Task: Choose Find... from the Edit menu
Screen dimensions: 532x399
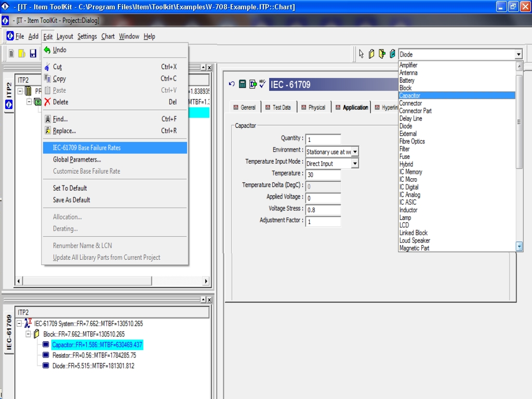Action: [x=115, y=119]
